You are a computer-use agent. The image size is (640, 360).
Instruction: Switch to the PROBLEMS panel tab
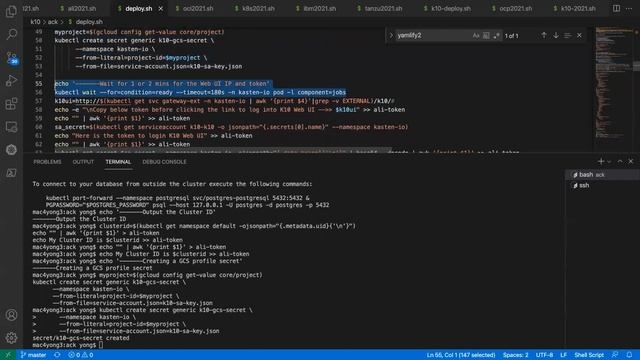47,162
